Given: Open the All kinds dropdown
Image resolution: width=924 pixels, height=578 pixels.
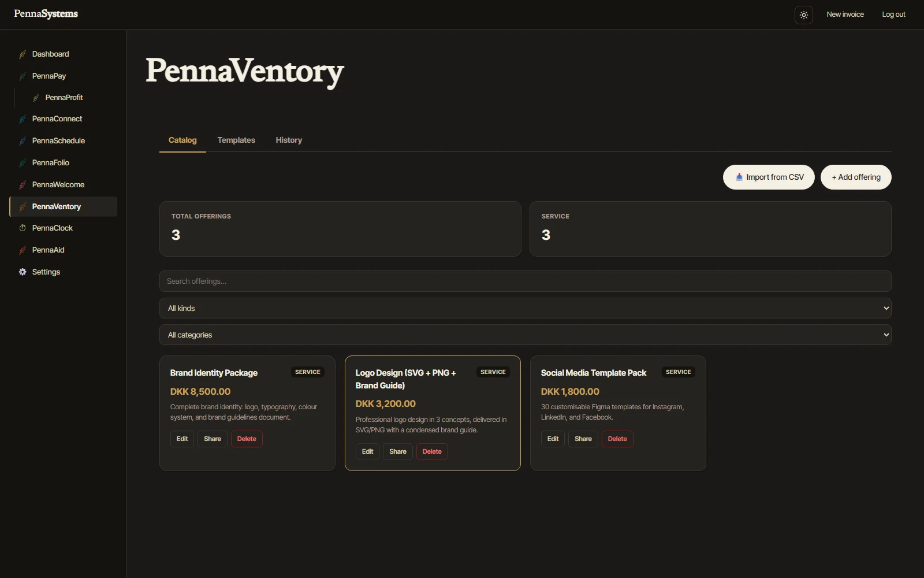Looking at the screenshot, I should (525, 308).
